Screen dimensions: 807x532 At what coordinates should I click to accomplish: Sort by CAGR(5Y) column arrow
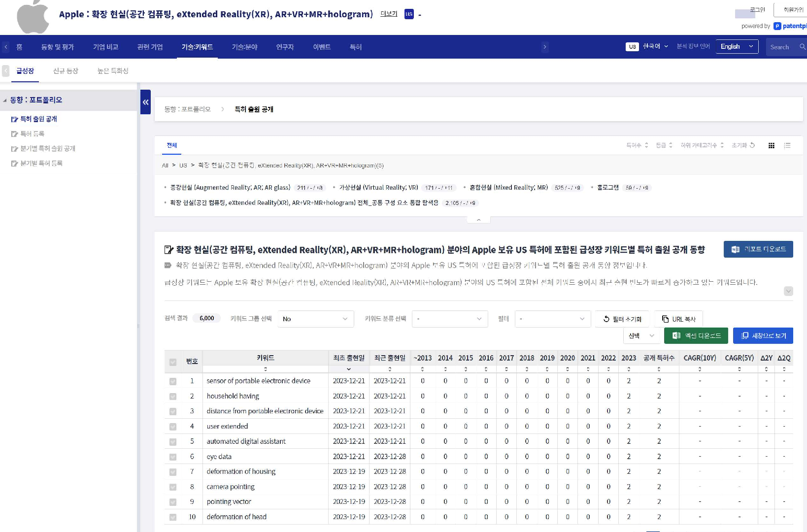[739, 369]
